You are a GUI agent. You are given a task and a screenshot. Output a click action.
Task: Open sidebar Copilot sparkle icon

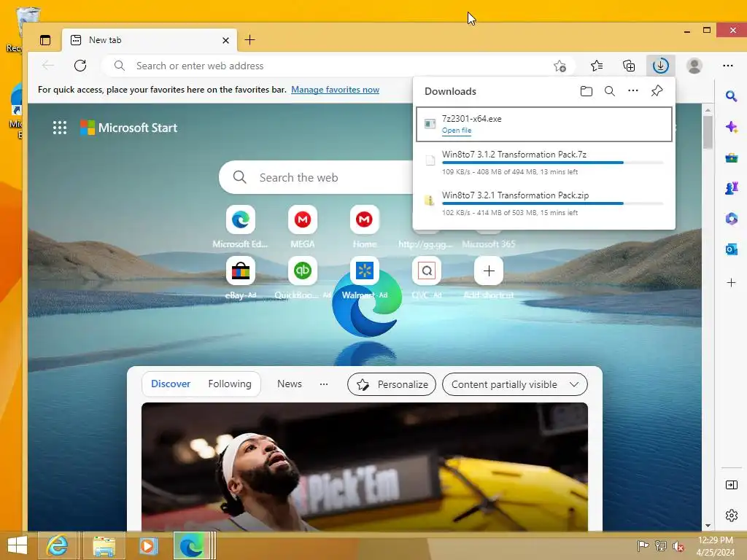point(731,127)
